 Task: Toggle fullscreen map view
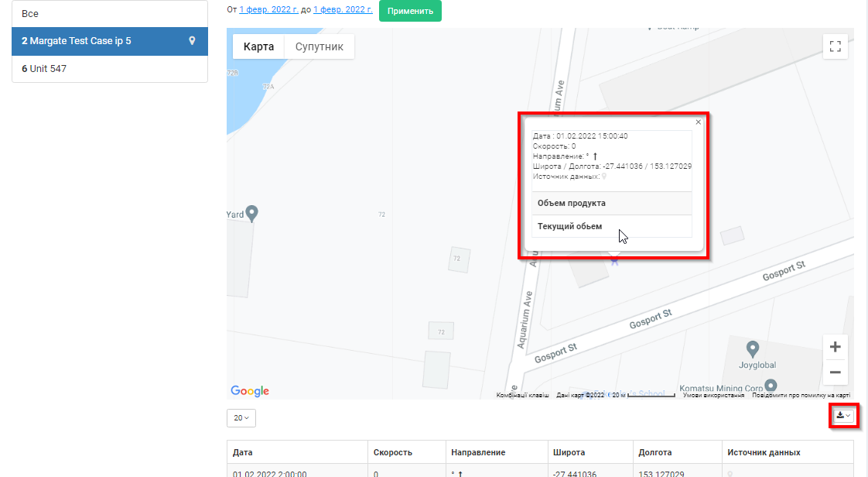coord(835,46)
